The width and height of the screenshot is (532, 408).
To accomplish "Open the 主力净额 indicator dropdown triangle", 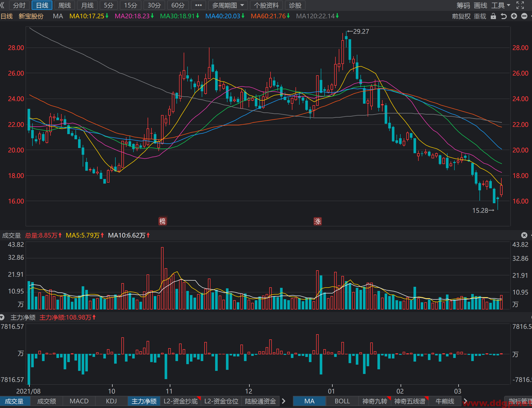I will click(2, 317).
